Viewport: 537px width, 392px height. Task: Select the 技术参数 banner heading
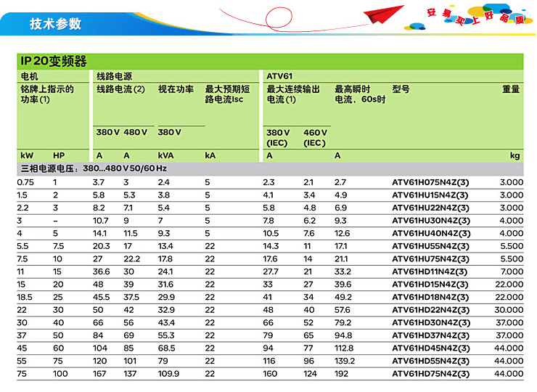tap(55, 24)
